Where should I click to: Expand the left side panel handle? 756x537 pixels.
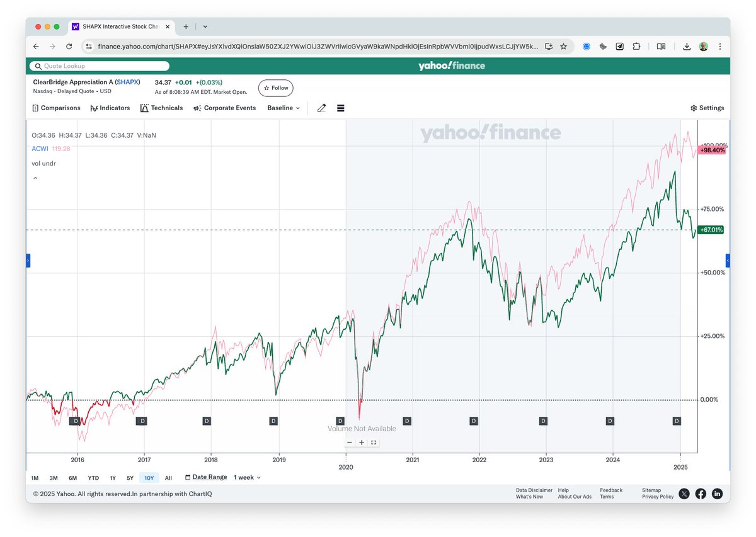pyautogui.click(x=28, y=261)
